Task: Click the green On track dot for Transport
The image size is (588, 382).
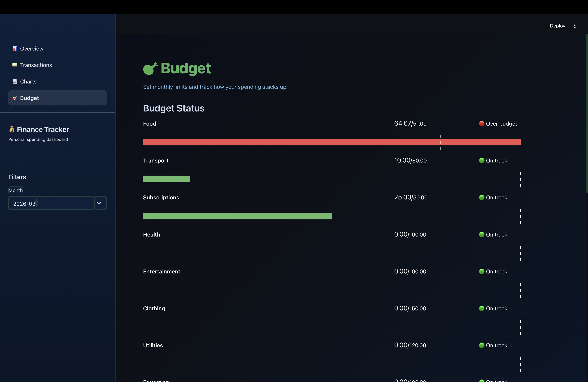Action: pyautogui.click(x=482, y=160)
